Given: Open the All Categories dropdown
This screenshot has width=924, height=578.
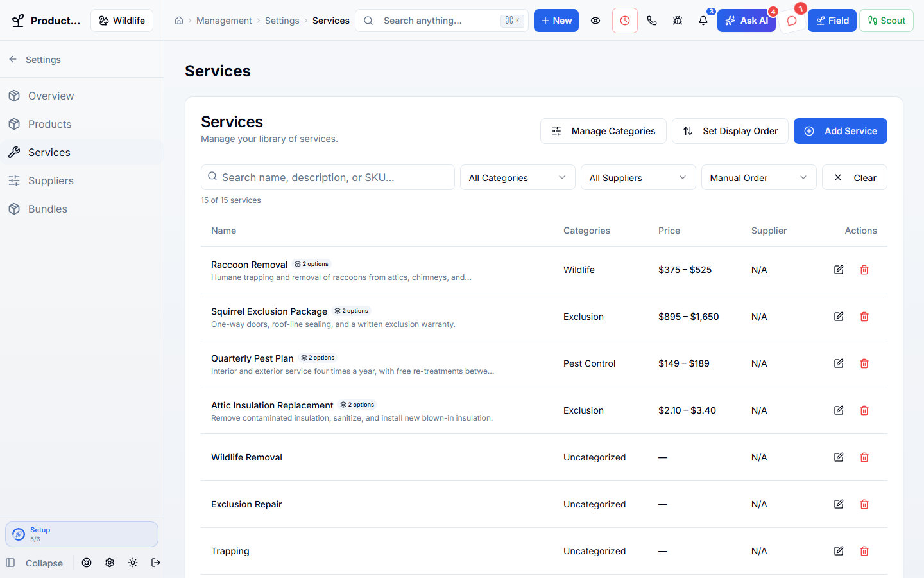Looking at the screenshot, I should coord(518,177).
